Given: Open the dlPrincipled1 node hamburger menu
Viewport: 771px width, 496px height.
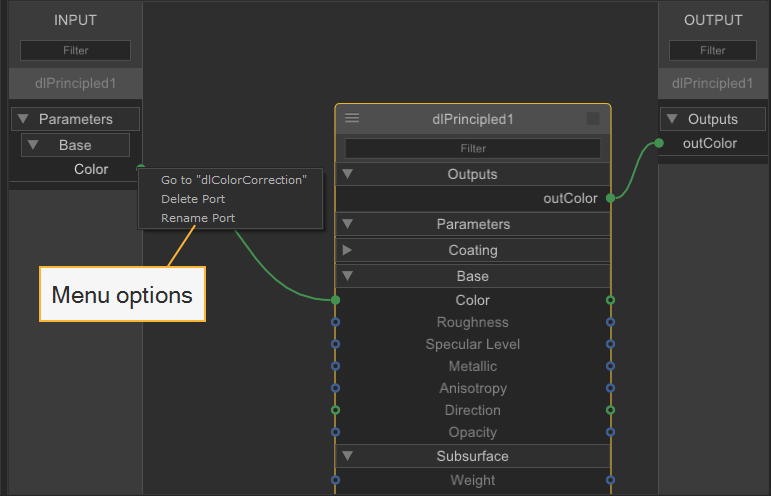Looking at the screenshot, I should (352, 118).
